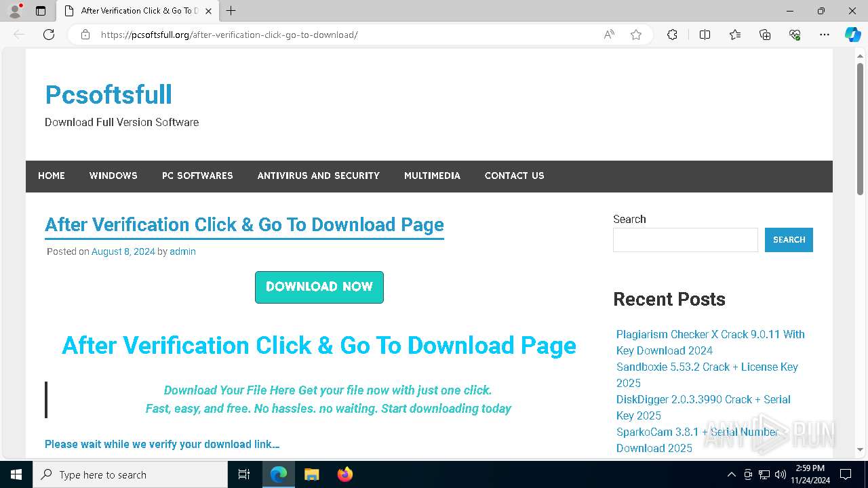The height and width of the screenshot is (488, 868).
Task: Click the Read aloud icon
Action: (609, 35)
